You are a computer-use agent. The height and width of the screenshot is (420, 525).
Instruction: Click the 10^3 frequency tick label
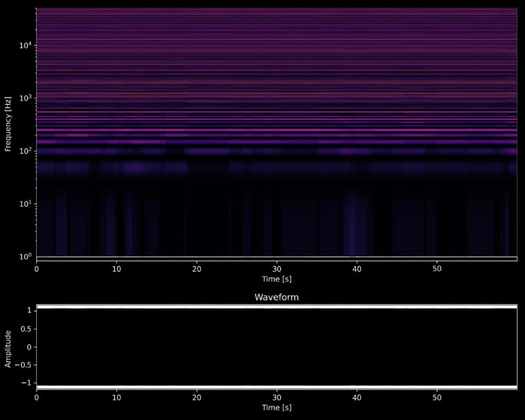tap(25, 98)
